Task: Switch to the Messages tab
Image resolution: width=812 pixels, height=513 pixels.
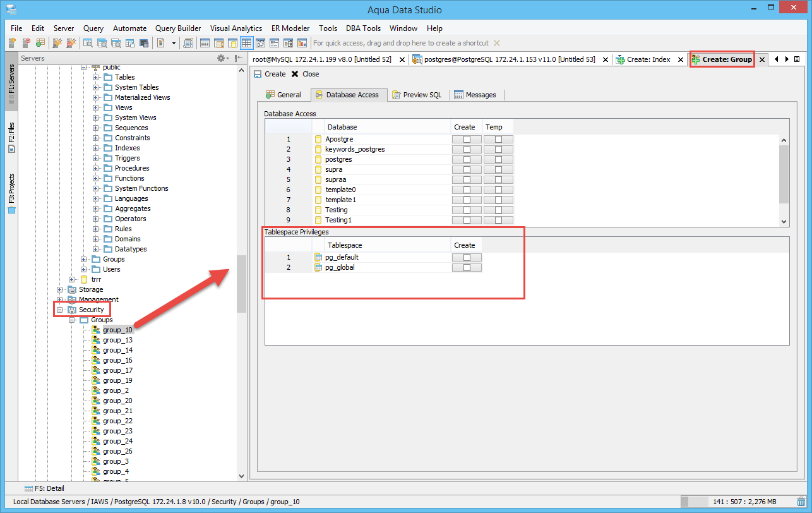Action: coord(475,95)
